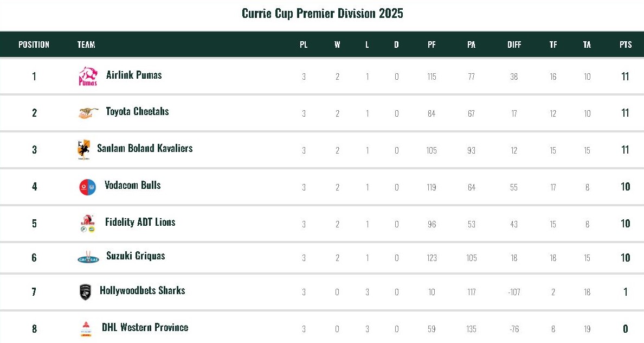Click the PTS column header
This screenshot has height=343, width=644.
coord(626,45)
